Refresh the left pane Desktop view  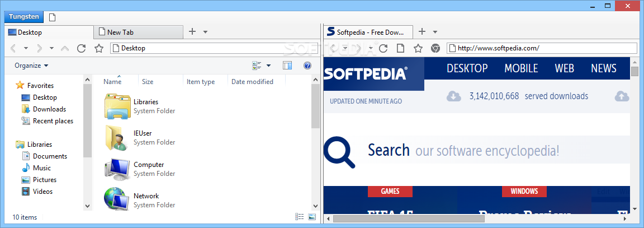(81, 49)
